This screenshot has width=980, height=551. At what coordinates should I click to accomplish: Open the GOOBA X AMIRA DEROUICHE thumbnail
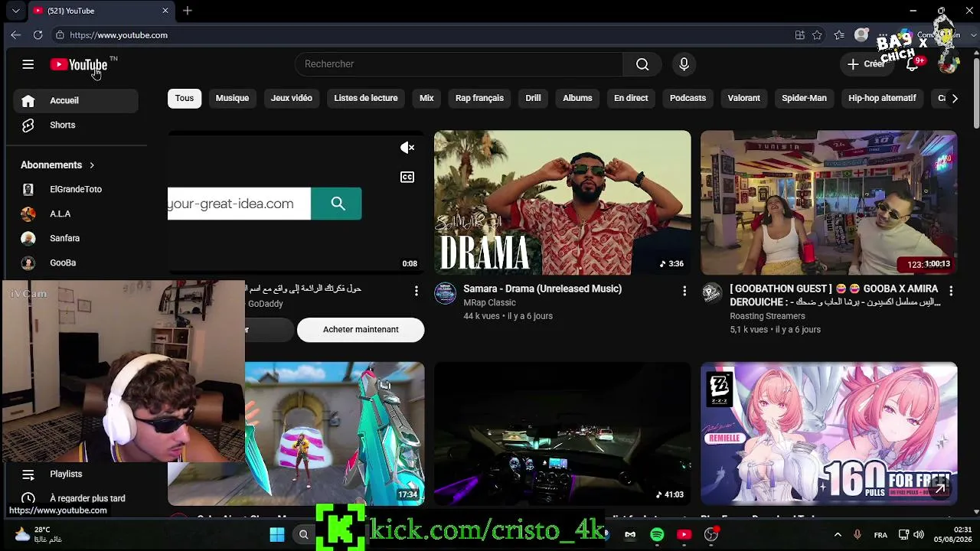click(x=829, y=203)
